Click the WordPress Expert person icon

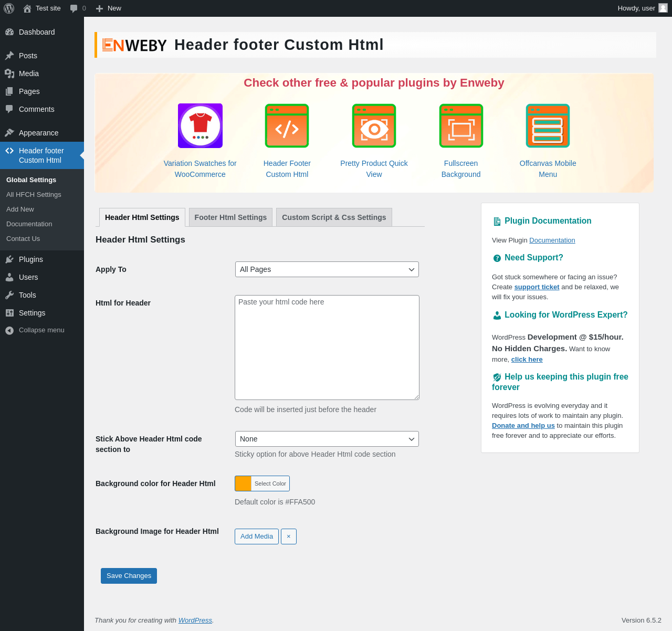point(497,315)
